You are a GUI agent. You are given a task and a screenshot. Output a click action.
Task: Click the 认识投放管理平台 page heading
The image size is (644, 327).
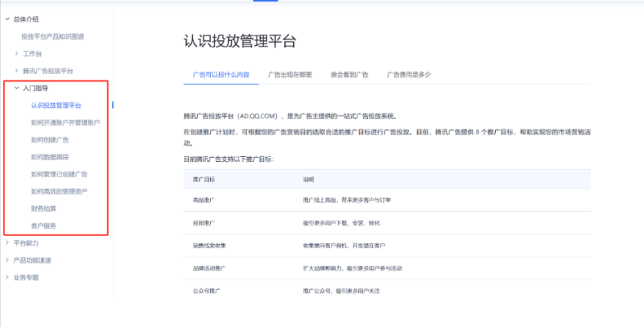point(240,41)
